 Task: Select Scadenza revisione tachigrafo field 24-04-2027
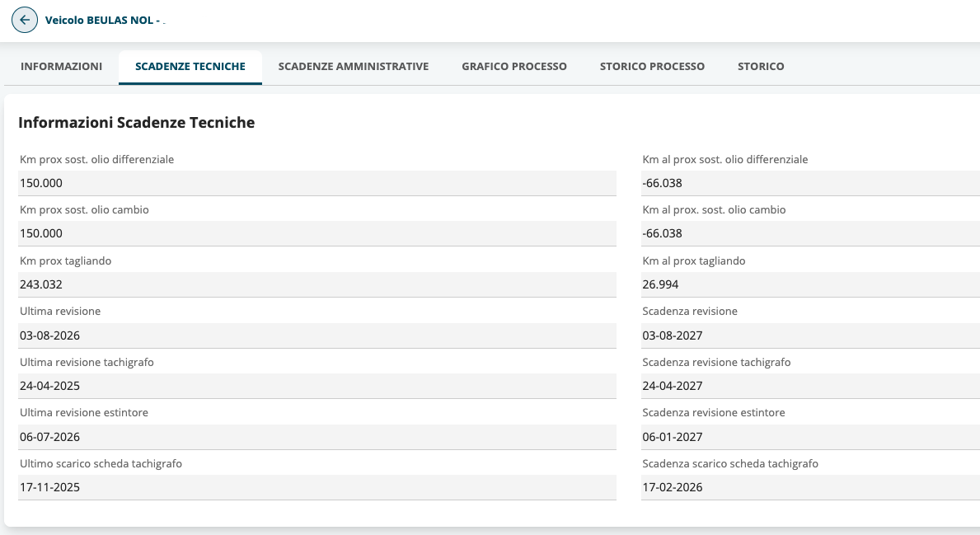click(811, 386)
